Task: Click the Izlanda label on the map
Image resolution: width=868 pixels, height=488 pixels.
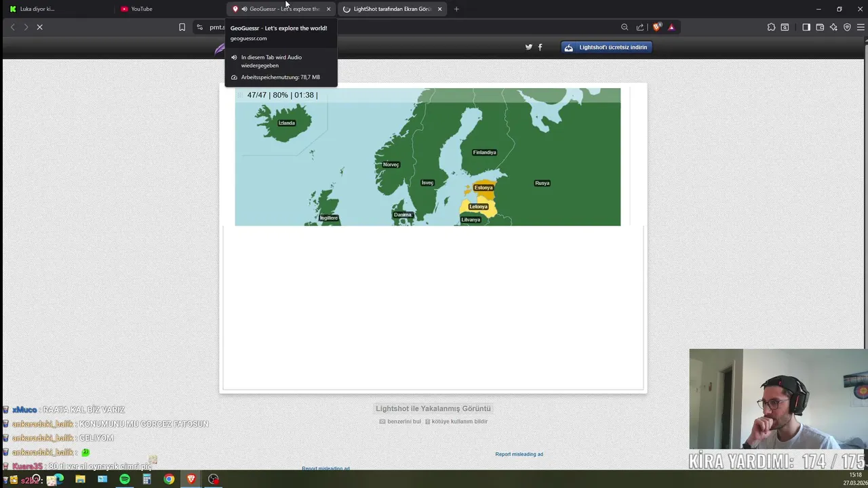Action: 287,123
